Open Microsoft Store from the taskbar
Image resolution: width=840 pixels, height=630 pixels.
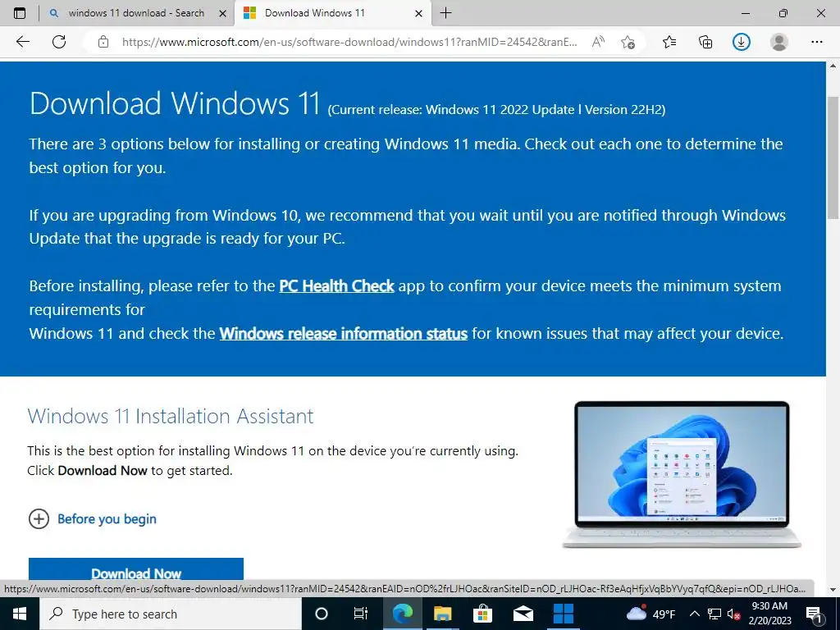(x=482, y=614)
